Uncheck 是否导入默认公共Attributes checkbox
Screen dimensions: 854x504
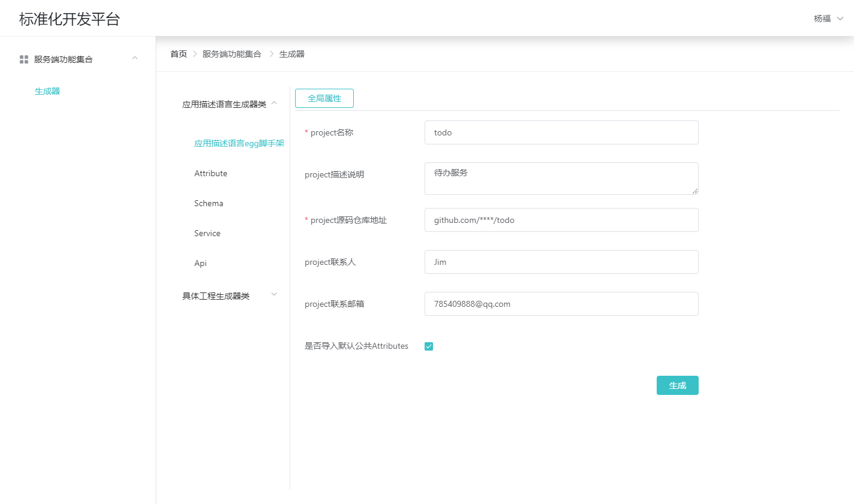(429, 346)
